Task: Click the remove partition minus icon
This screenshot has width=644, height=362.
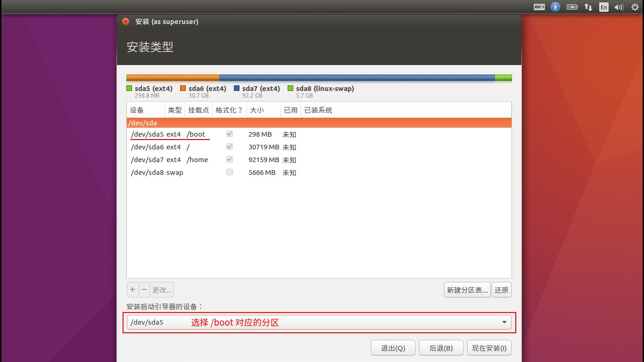Action: click(x=144, y=289)
